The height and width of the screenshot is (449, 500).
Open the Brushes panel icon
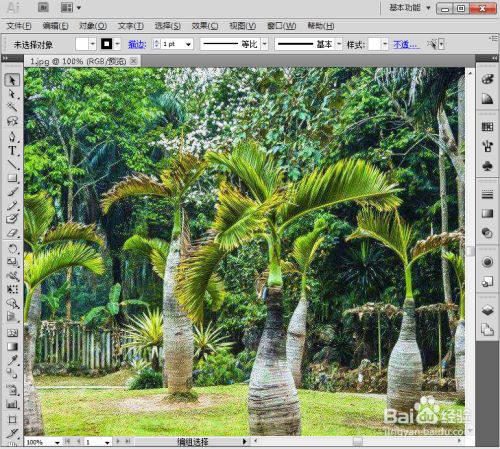[x=487, y=146]
